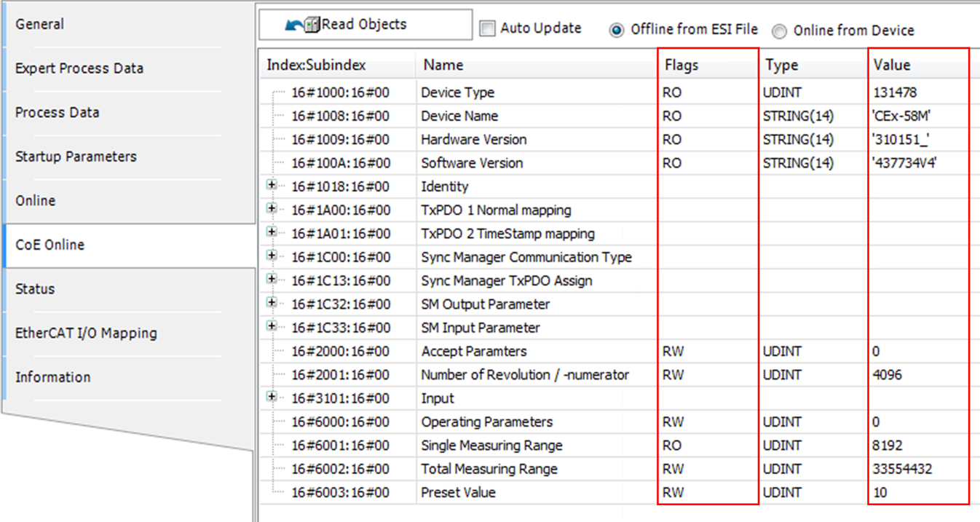
Task: Expand TxPDO 1 Normal mapping entry
Action: (x=272, y=209)
